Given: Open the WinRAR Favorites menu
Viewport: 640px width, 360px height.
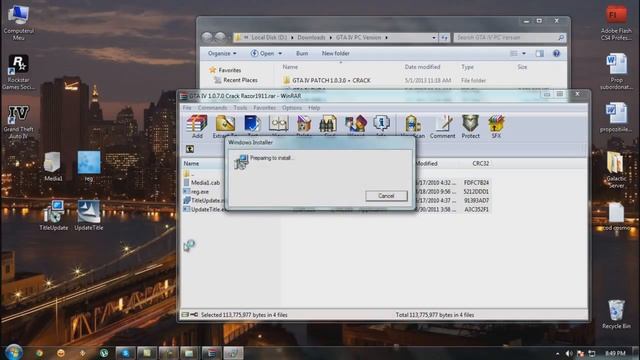Looking at the screenshot, I should 264,108.
